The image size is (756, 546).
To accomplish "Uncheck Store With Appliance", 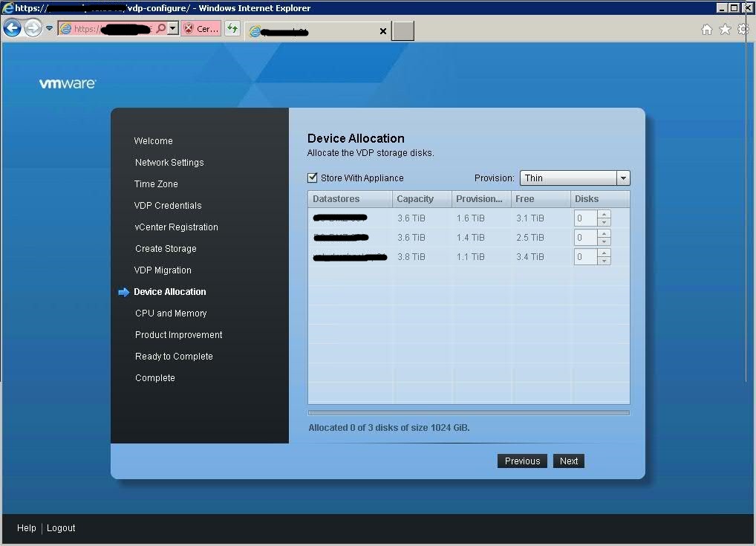I will pyautogui.click(x=313, y=178).
